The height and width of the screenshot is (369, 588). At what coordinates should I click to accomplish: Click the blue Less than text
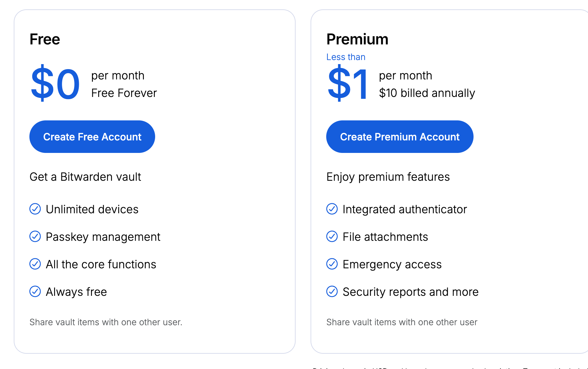pos(346,57)
